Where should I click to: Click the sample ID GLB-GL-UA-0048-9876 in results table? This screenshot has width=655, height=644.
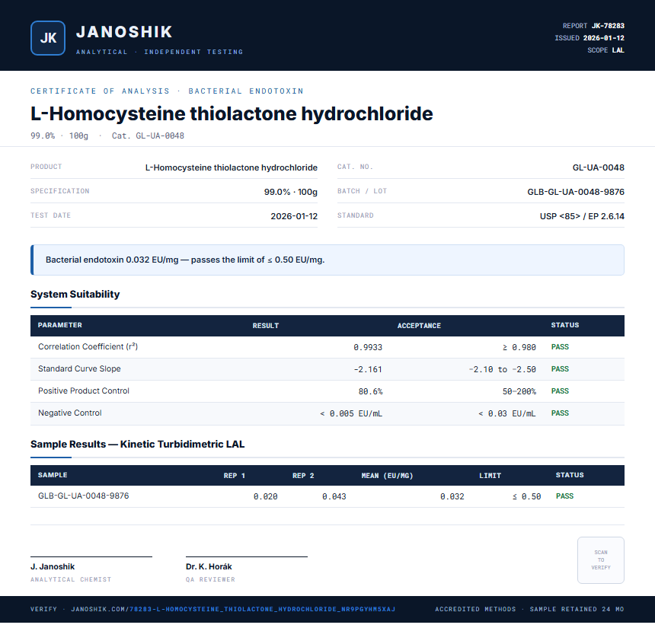[x=84, y=496]
